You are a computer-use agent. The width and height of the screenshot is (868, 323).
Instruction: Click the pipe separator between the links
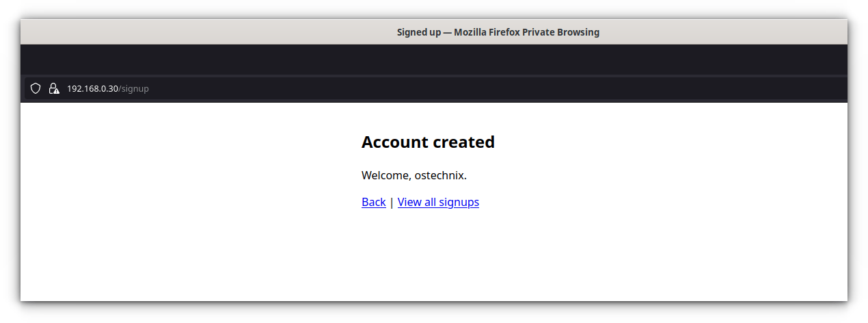point(392,203)
